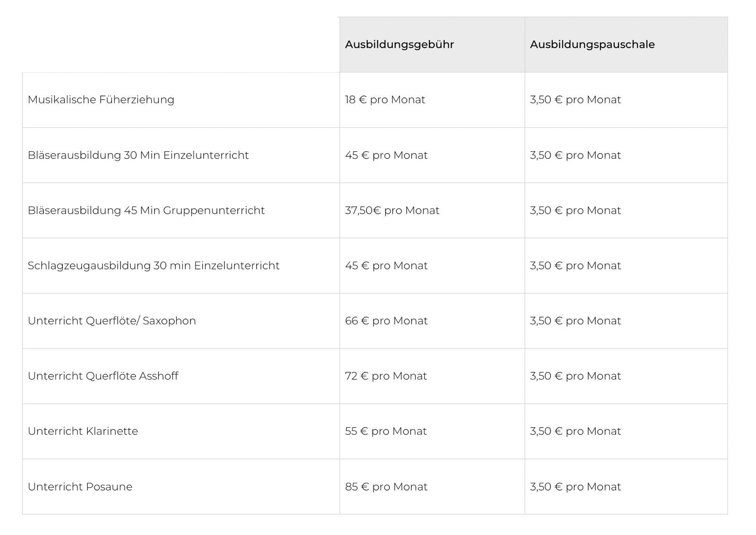Click the Ausbildungsgebühr column header
Screen dimensions: 756x535
(x=432, y=44)
